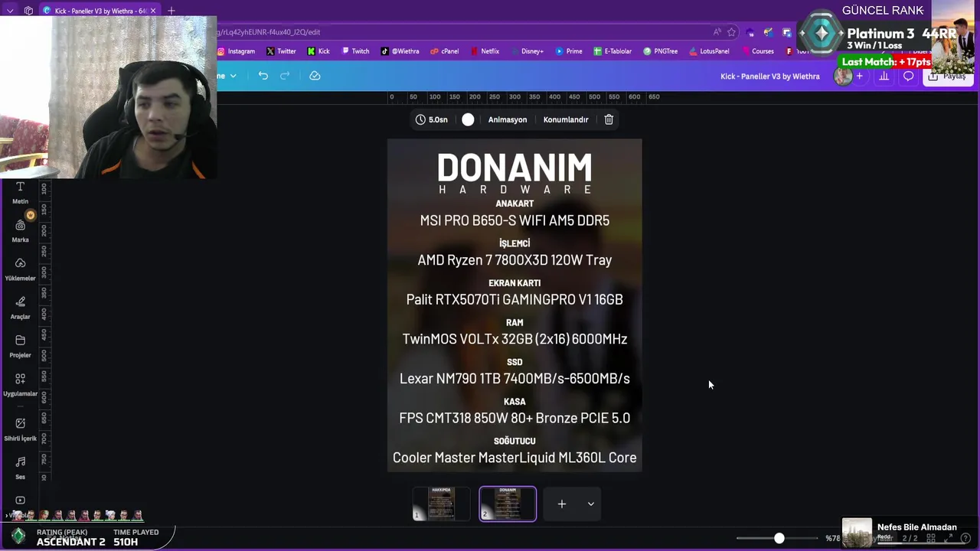Open the Uygulamalar apps panel
The width and height of the screenshot is (980, 551).
(x=21, y=385)
